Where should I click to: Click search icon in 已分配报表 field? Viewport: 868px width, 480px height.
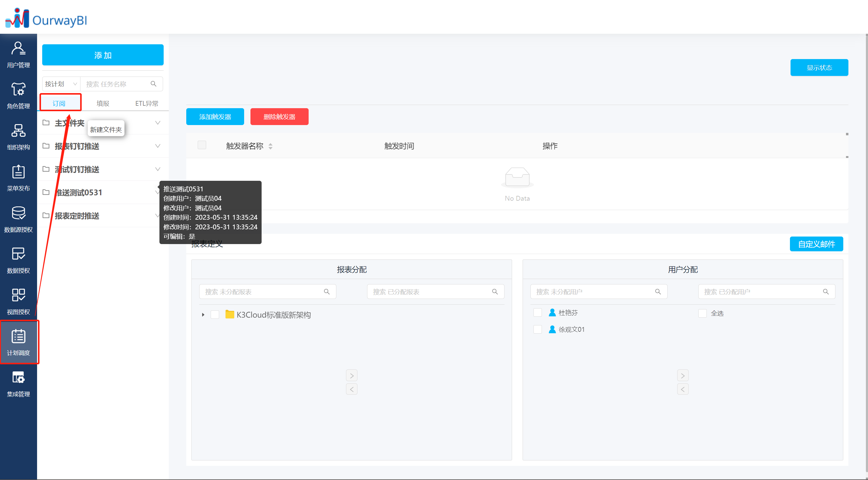[x=495, y=292]
